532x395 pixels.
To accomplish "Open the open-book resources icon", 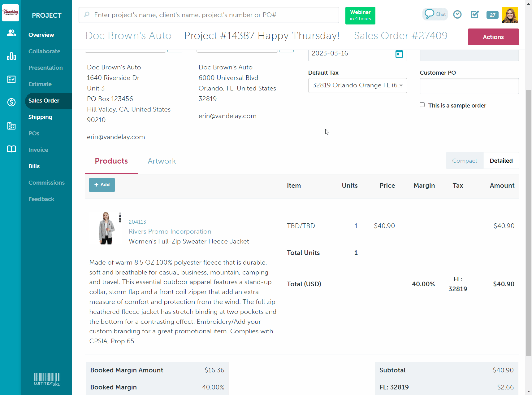I will (x=11, y=149).
